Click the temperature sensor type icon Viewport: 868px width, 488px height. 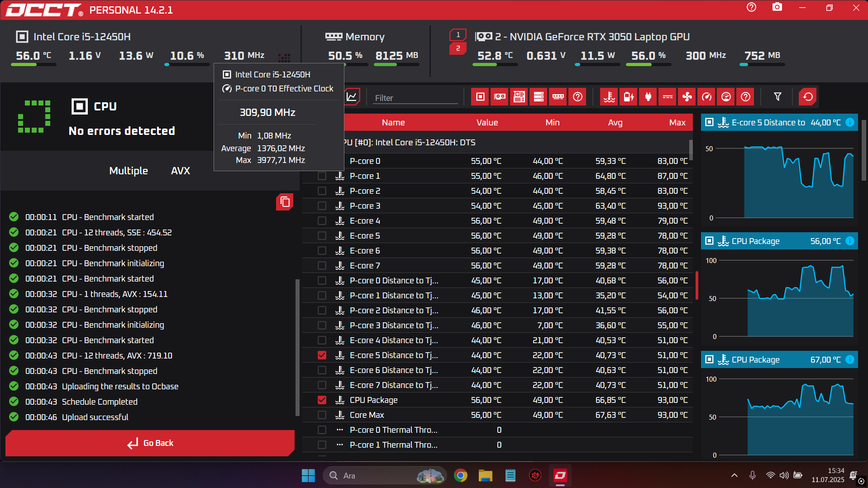coord(609,96)
